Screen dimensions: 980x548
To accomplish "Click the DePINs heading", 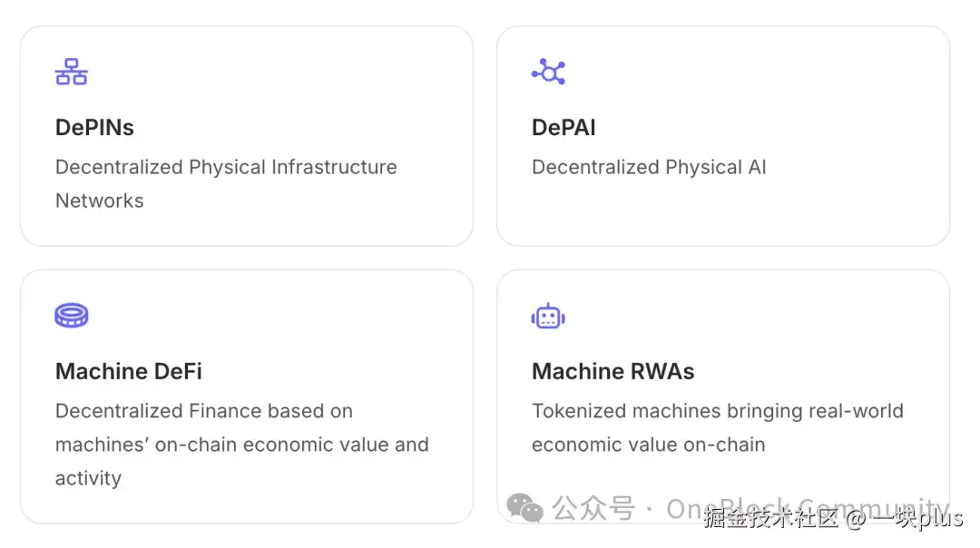I will point(94,128).
